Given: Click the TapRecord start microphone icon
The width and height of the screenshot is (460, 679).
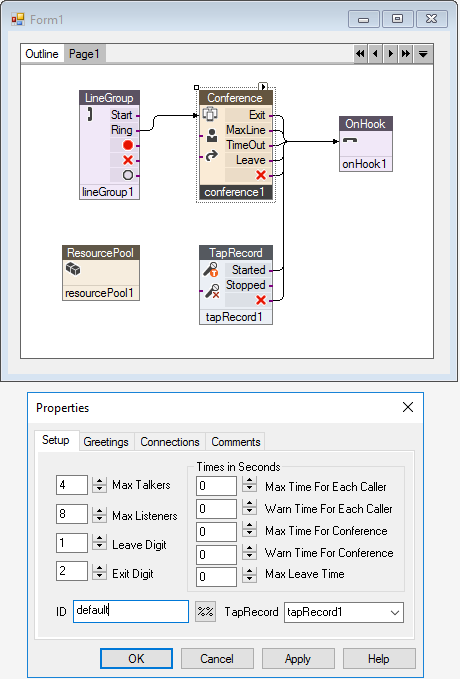Looking at the screenshot, I should point(211,269).
